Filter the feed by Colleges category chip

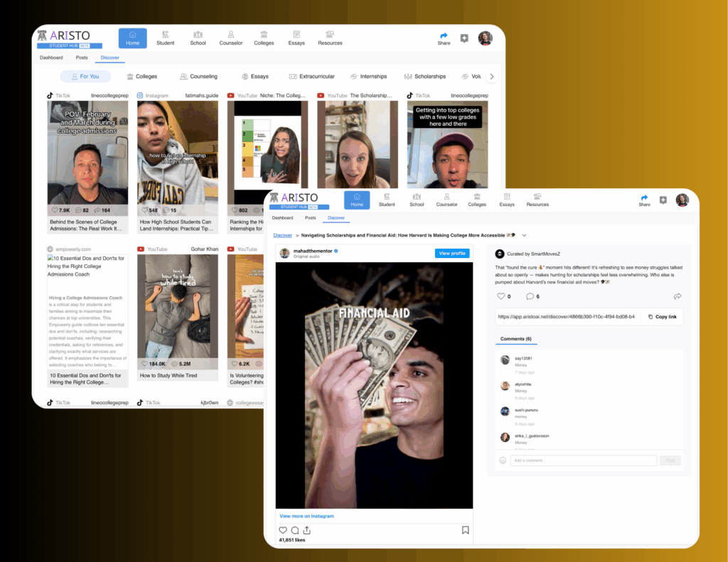click(x=142, y=77)
